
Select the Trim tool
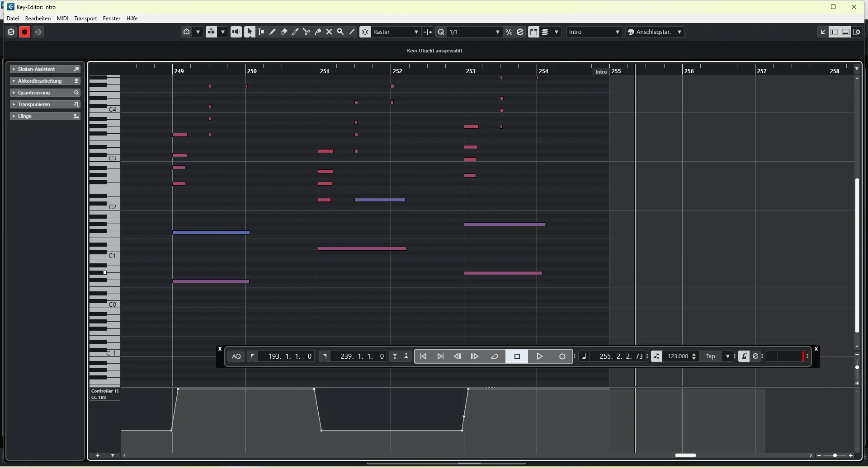[x=295, y=32]
